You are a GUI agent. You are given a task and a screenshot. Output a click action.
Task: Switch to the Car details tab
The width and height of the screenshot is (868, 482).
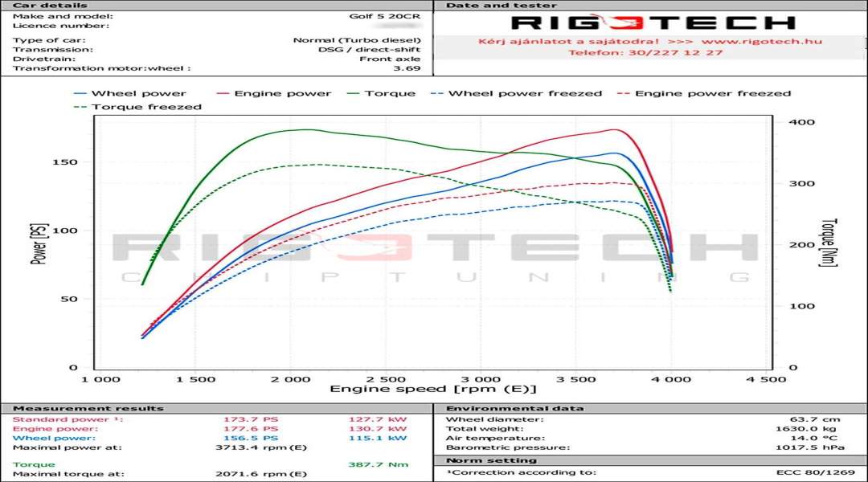48,6
